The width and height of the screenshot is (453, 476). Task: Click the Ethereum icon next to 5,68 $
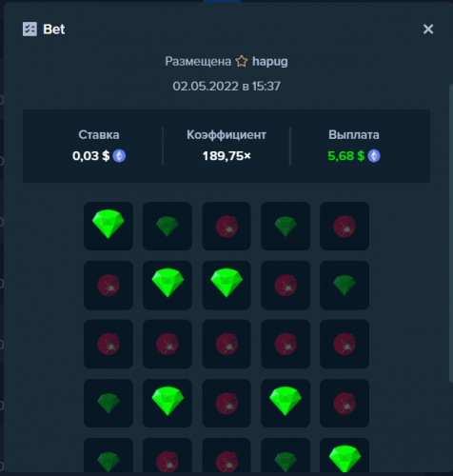[x=374, y=156]
